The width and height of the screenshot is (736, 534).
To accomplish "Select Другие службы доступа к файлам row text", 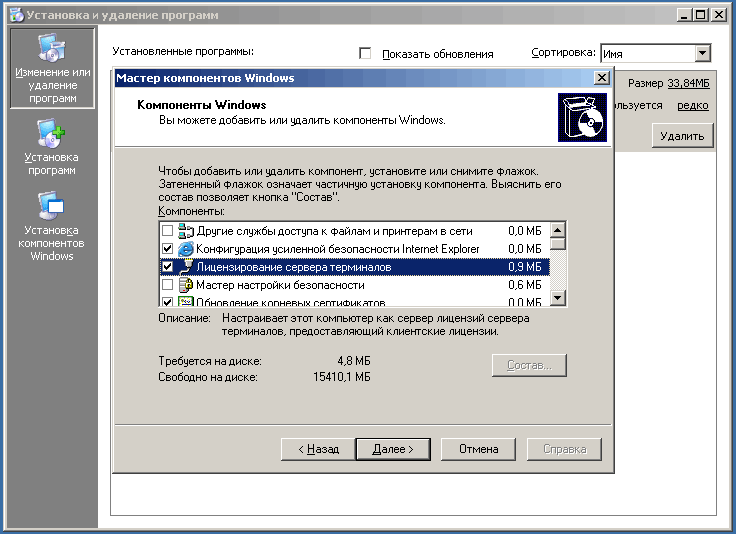I will pyautogui.click(x=334, y=231).
